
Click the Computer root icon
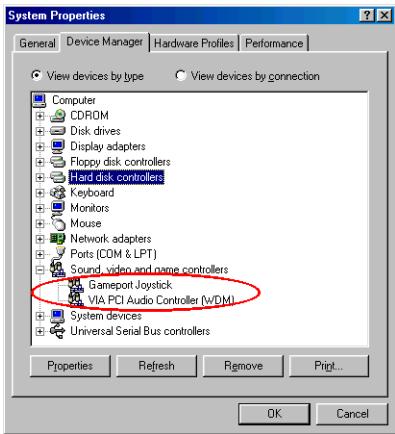click(x=39, y=100)
